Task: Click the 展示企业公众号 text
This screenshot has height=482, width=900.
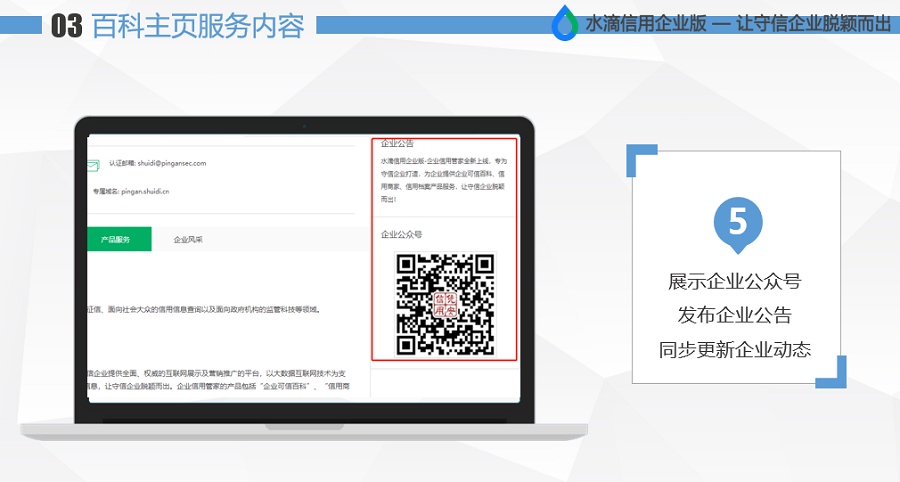Action: click(x=735, y=281)
